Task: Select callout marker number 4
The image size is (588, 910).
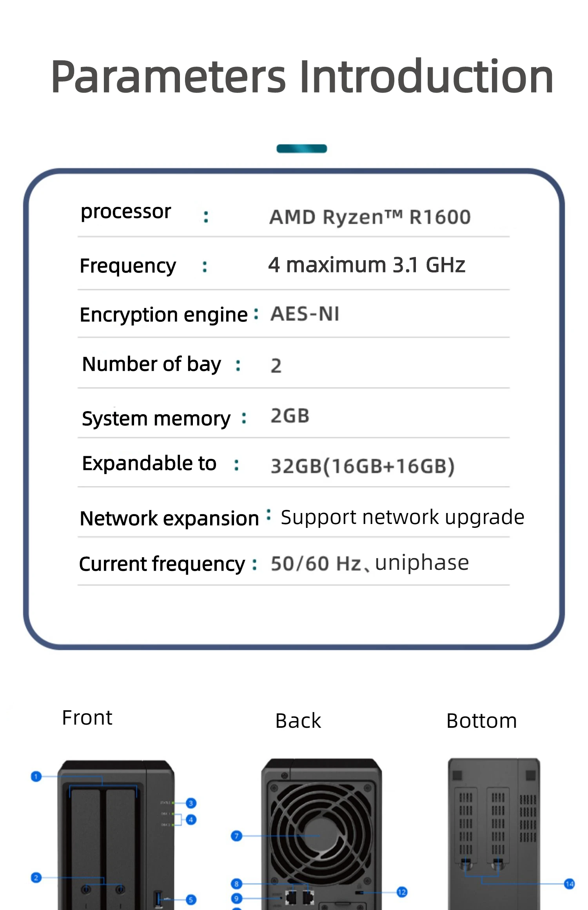Action: coord(191,819)
